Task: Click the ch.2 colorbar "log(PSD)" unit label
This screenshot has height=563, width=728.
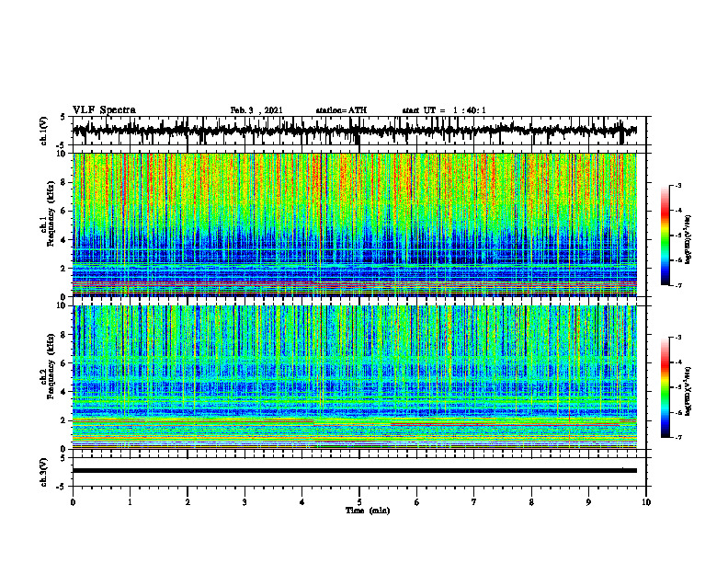Action: pyautogui.click(x=688, y=390)
